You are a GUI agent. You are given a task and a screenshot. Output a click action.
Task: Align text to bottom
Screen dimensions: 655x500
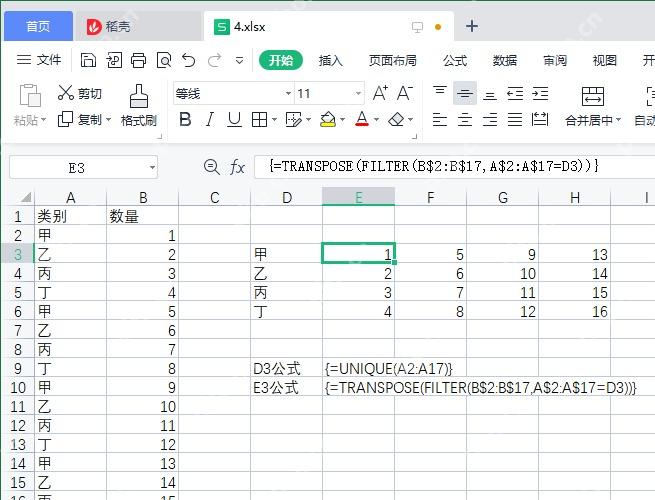[x=490, y=96]
